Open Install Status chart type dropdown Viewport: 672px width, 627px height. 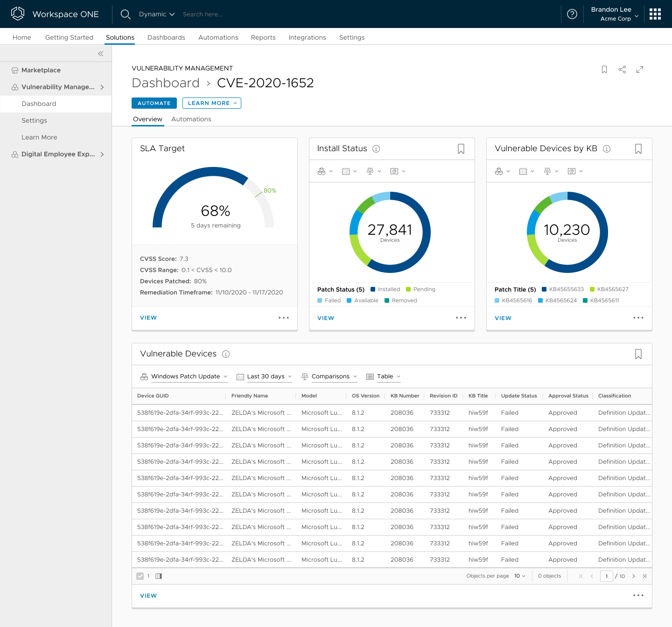point(398,171)
